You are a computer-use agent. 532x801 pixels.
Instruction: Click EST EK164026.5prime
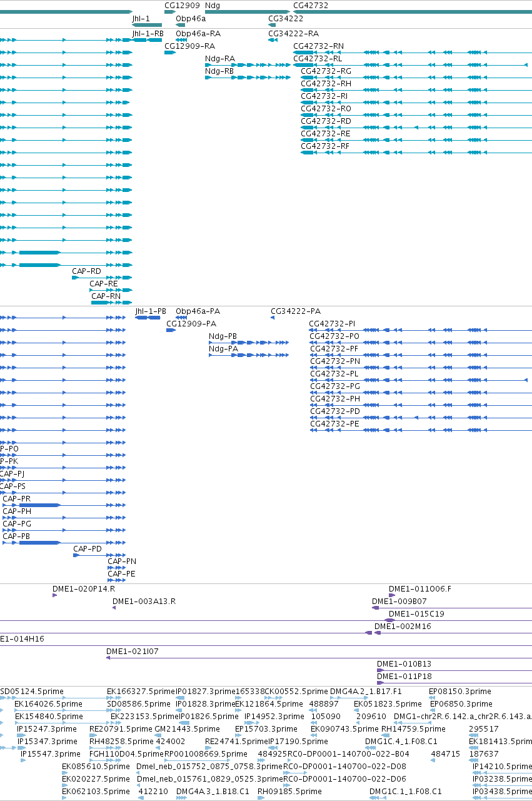click(48, 704)
